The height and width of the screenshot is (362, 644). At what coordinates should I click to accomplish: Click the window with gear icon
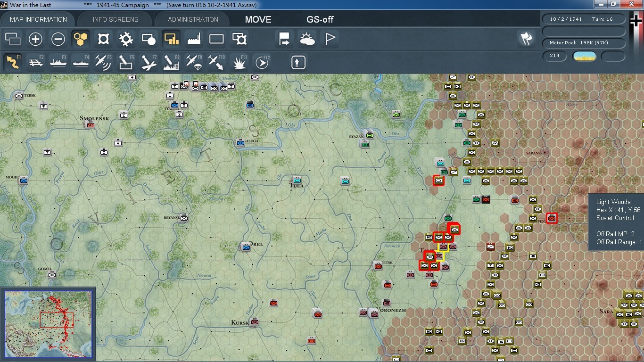coord(239,39)
